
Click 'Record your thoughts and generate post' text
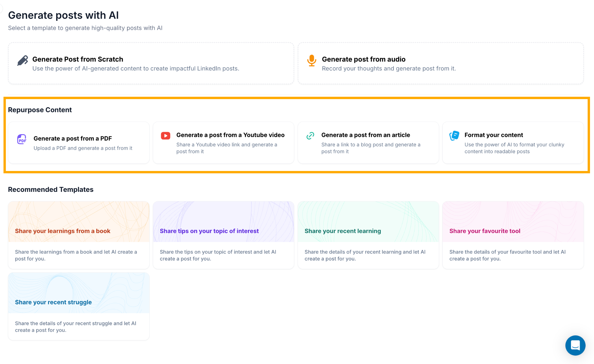[389, 68]
